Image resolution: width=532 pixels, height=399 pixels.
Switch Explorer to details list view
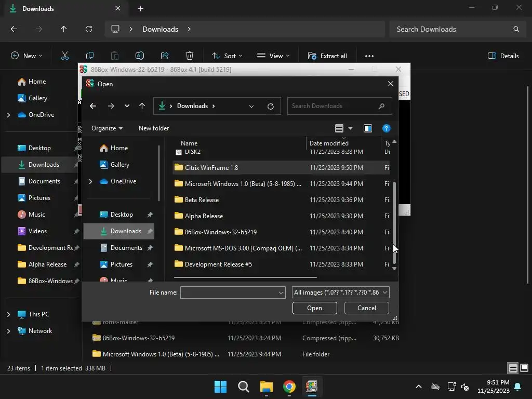(x=513, y=368)
